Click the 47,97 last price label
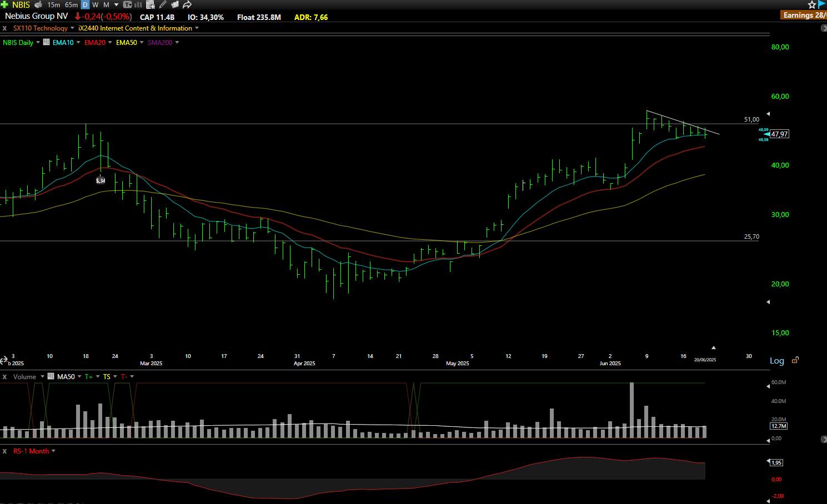 (x=780, y=134)
